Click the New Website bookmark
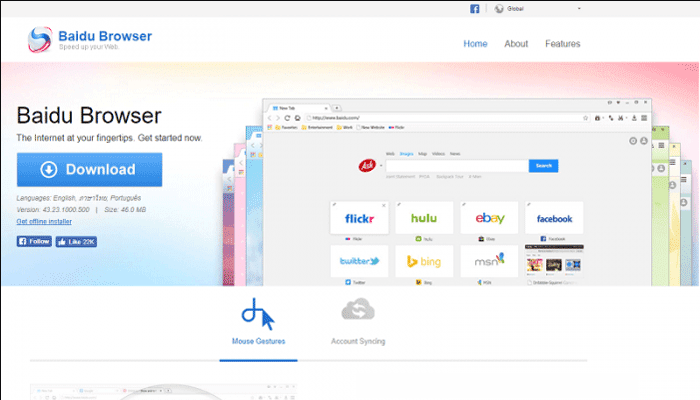 370,127
